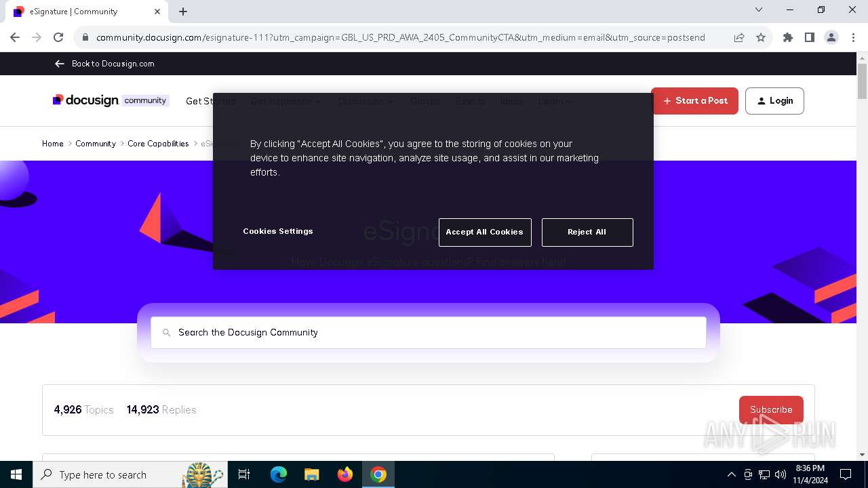Image resolution: width=868 pixels, height=488 pixels.
Task: Open the Chrome profile avatar icon
Action: pyautogui.click(x=831, y=38)
